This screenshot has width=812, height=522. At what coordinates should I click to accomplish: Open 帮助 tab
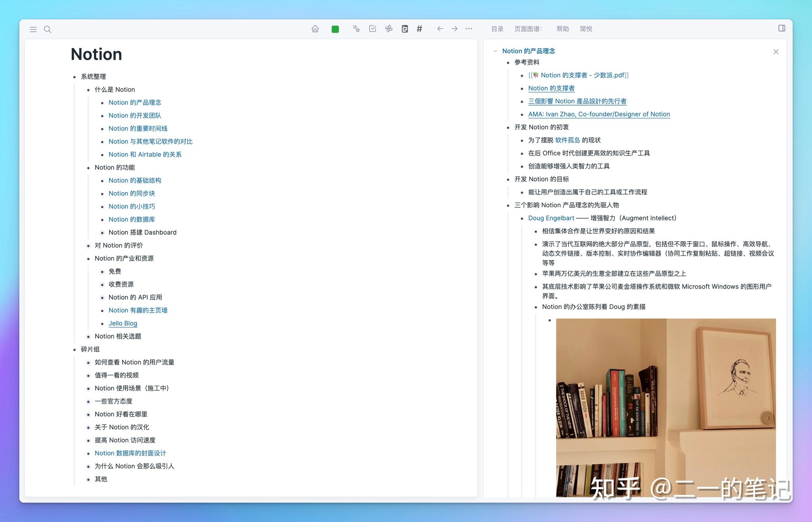point(563,29)
